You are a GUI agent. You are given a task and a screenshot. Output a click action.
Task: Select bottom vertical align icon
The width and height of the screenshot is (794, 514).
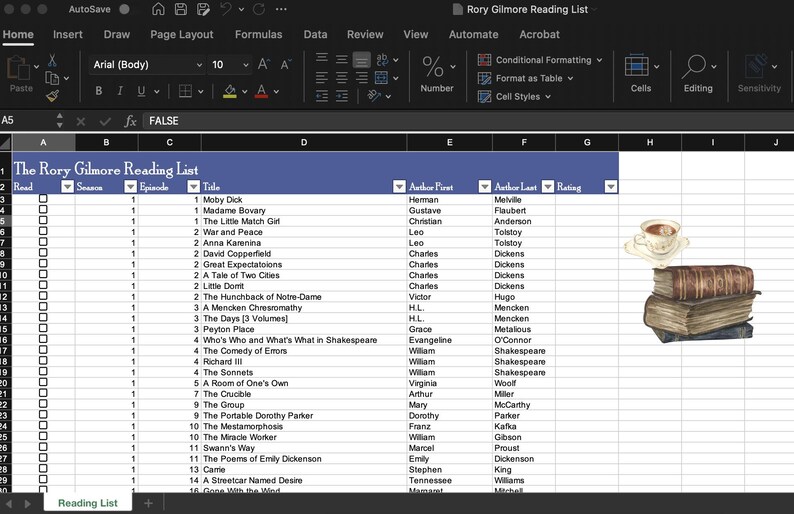coord(362,60)
